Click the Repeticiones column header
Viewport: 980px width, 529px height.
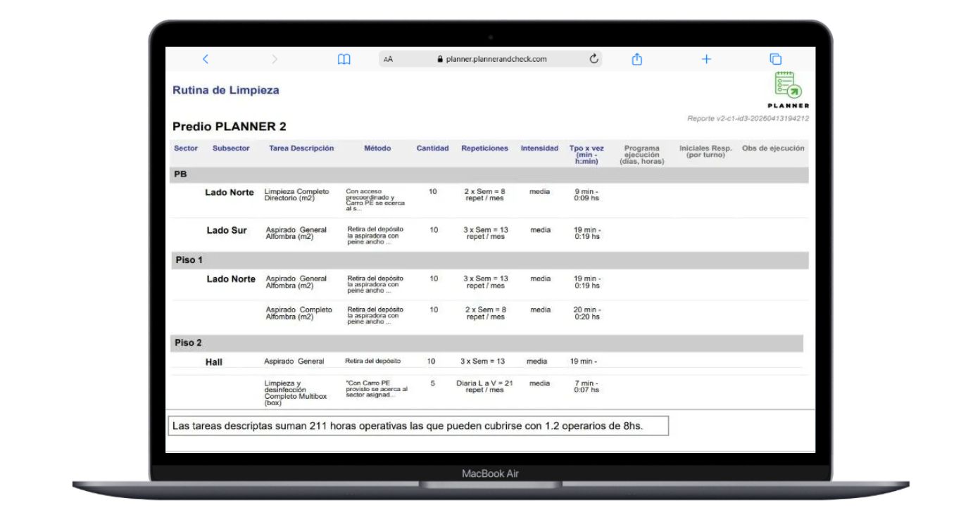tap(484, 148)
